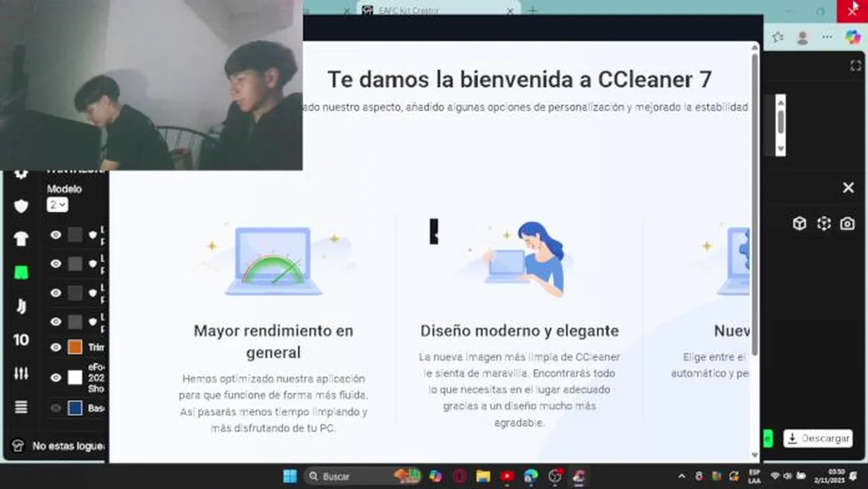Show the Base layer using its dimmed eye icon

(x=56, y=408)
